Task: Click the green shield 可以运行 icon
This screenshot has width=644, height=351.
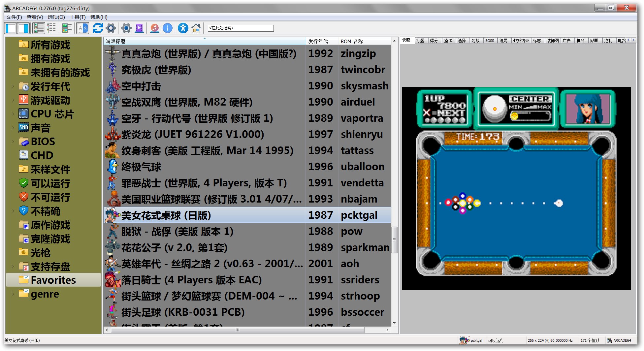Action: tap(24, 183)
